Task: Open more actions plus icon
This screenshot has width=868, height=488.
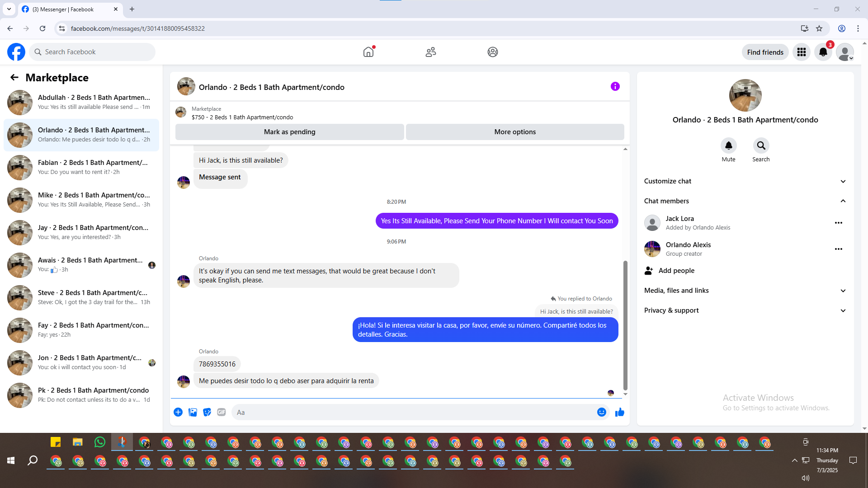Action: click(178, 412)
